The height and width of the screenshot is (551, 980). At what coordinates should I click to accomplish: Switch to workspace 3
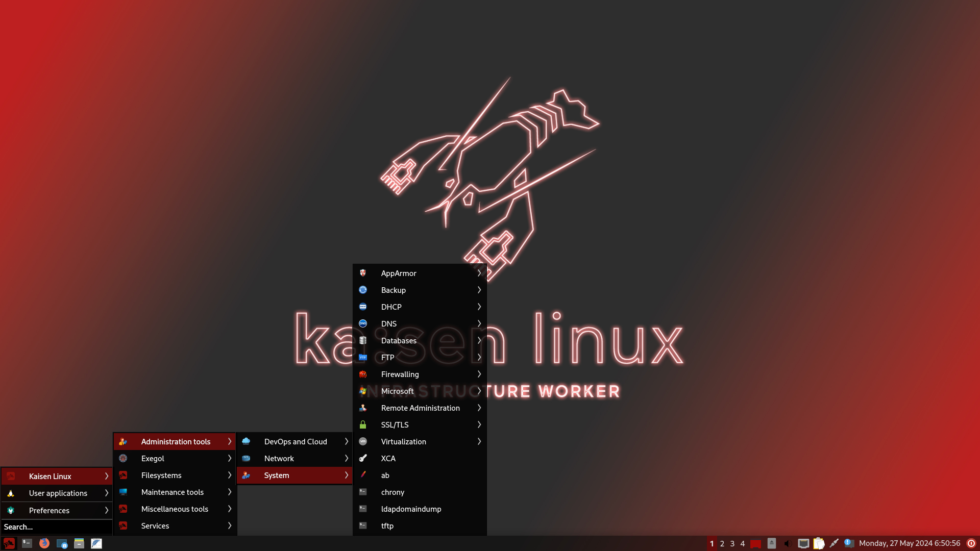tap(732, 543)
